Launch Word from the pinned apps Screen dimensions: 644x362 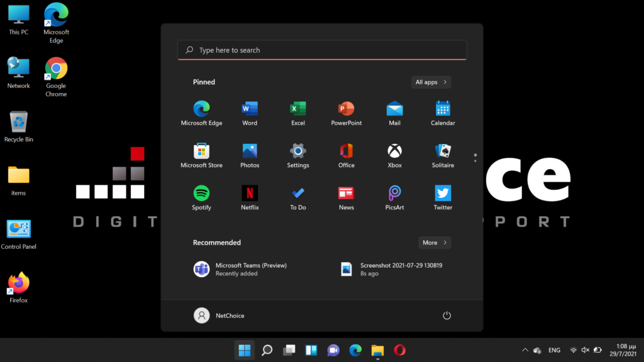click(250, 113)
